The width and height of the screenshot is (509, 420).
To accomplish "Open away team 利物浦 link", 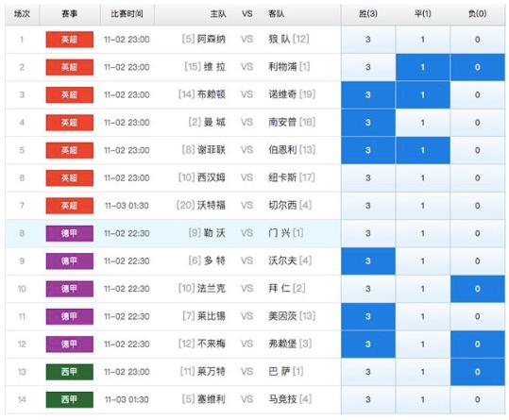I will pos(282,67).
